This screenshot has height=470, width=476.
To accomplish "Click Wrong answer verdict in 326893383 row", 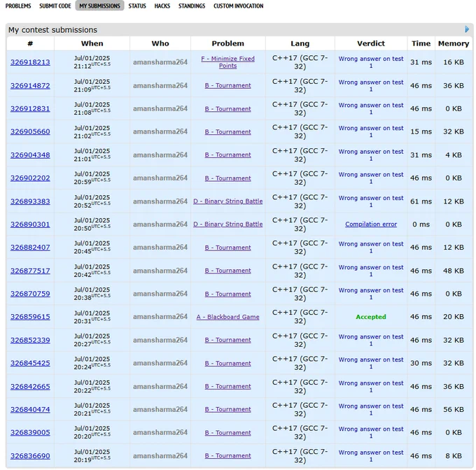I will [x=371, y=201].
